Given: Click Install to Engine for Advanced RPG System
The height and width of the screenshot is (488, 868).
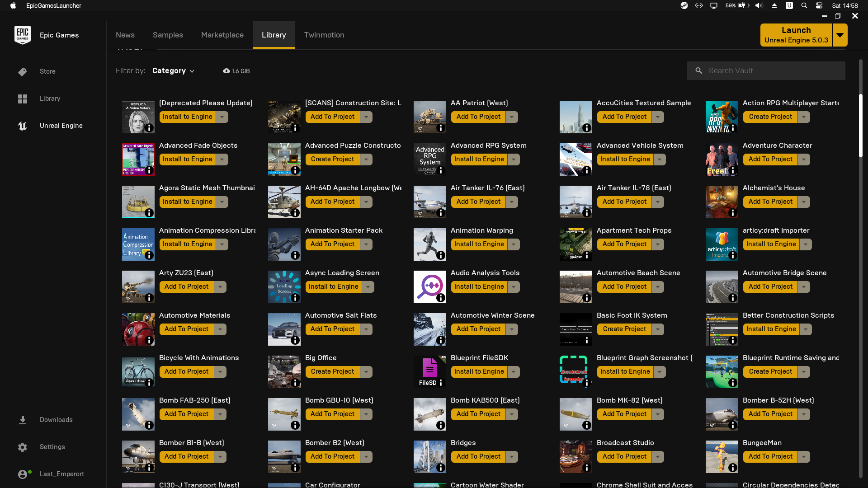Looking at the screenshot, I should 479,160.
